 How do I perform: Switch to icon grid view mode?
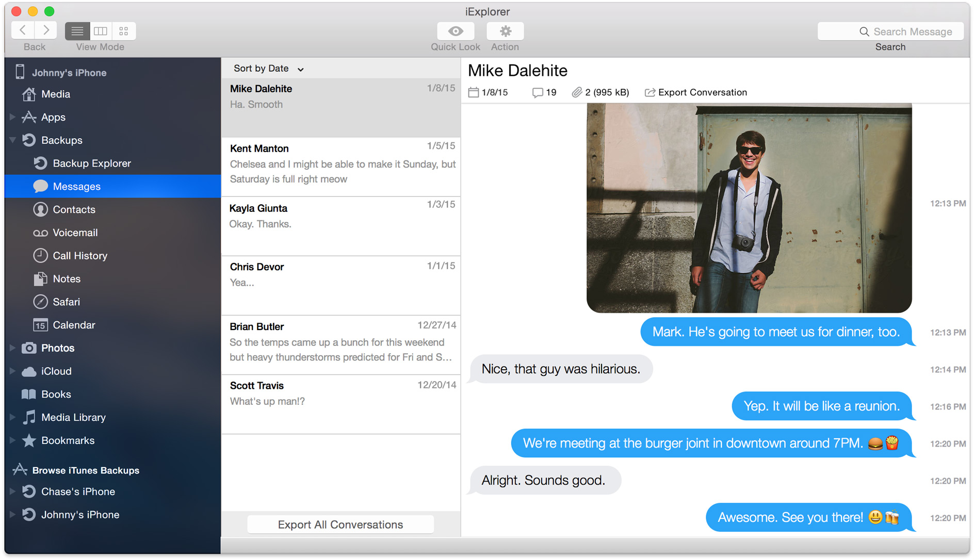coord(124,31)
